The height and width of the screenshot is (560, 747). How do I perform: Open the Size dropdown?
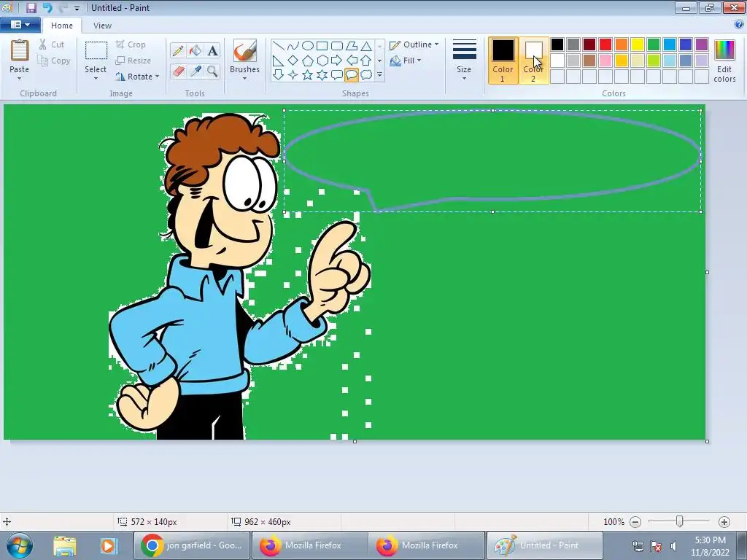pyautogui.click(x=464, y=60)
